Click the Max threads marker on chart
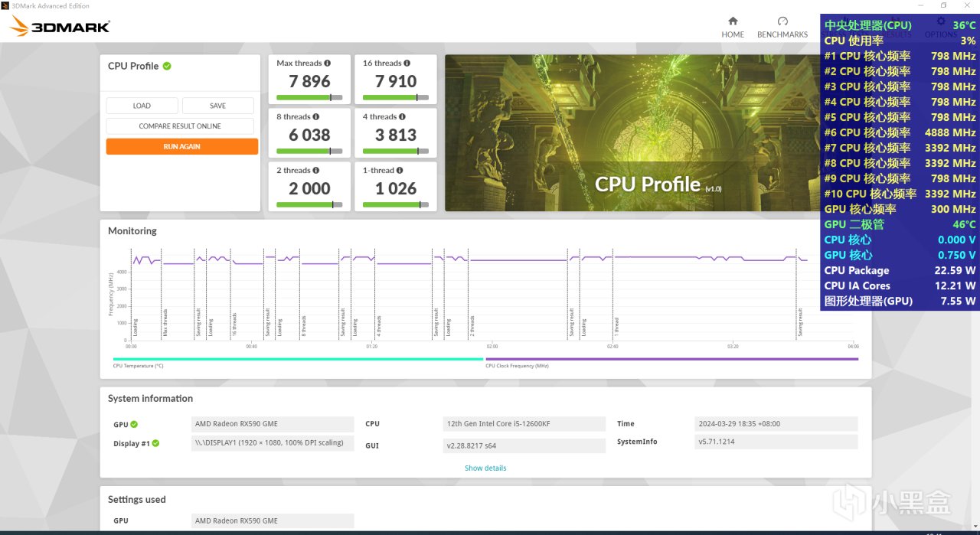The height and width of the screenshot is (535, 980). (165, 324)
